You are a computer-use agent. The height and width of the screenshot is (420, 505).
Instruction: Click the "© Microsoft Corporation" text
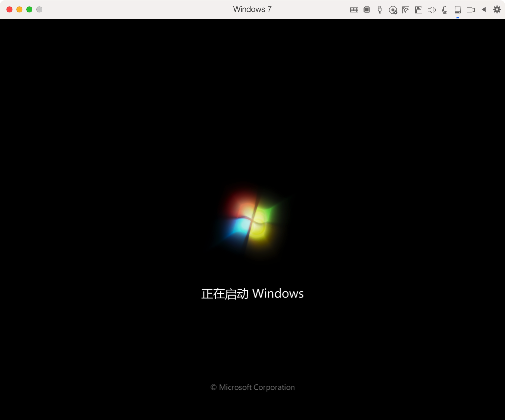pyautogui.click(x=252, y=387)
